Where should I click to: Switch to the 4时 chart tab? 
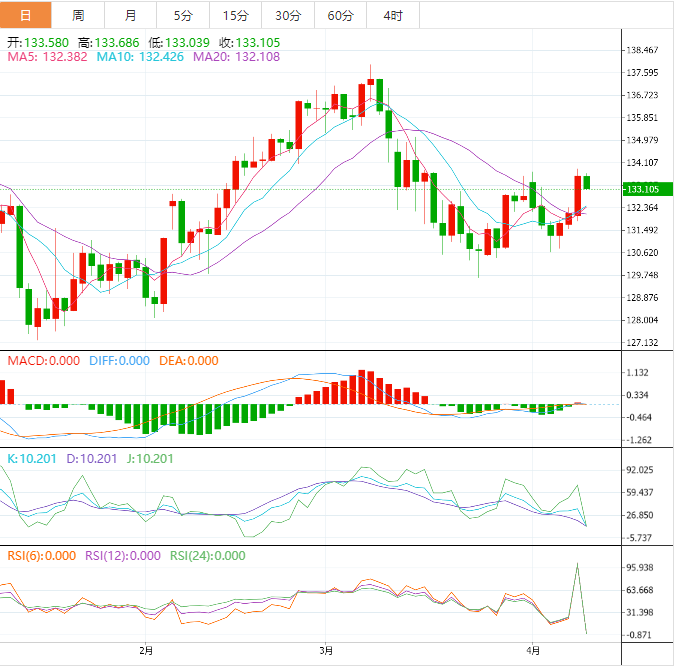click(393, 15)
